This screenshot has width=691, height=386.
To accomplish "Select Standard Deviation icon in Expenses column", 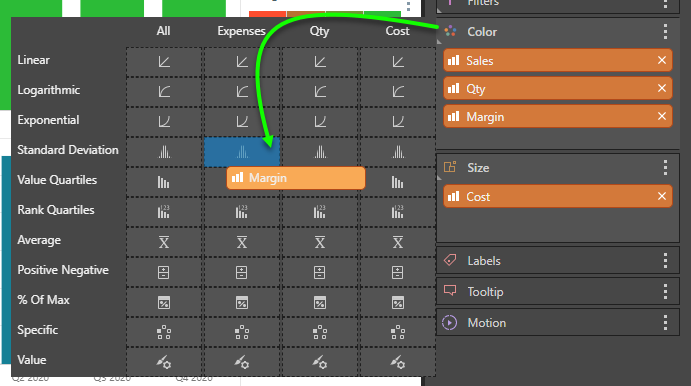I will 242,152.
